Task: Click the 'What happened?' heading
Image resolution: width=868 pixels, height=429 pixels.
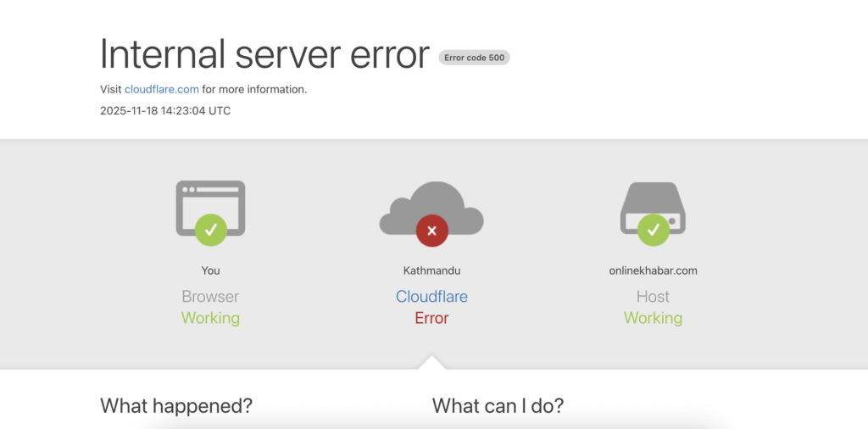Action: [176, 406]
